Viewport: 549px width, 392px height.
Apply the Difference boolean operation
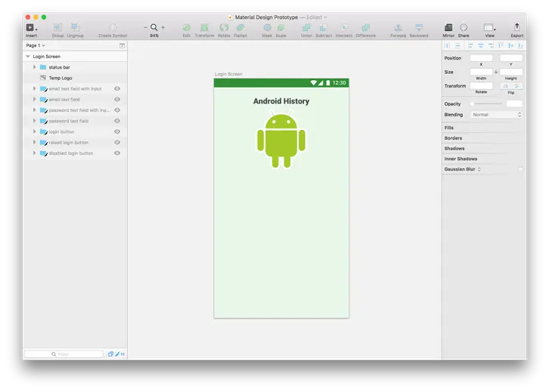[x=365, y=27]
